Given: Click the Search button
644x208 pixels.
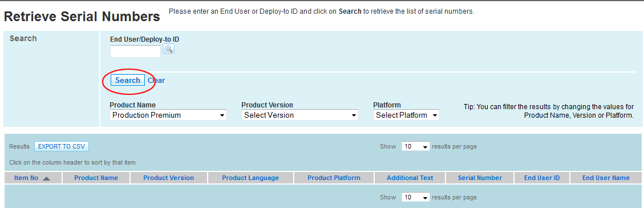Looking at the screenshot, I should tap(128, 81).
